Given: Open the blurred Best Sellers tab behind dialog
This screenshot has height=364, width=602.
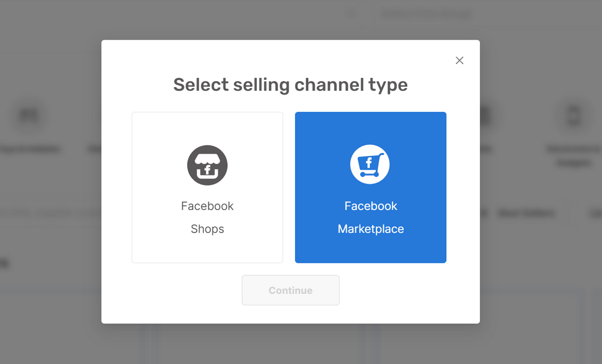Looking at the screenshot, I should (526, 214).
